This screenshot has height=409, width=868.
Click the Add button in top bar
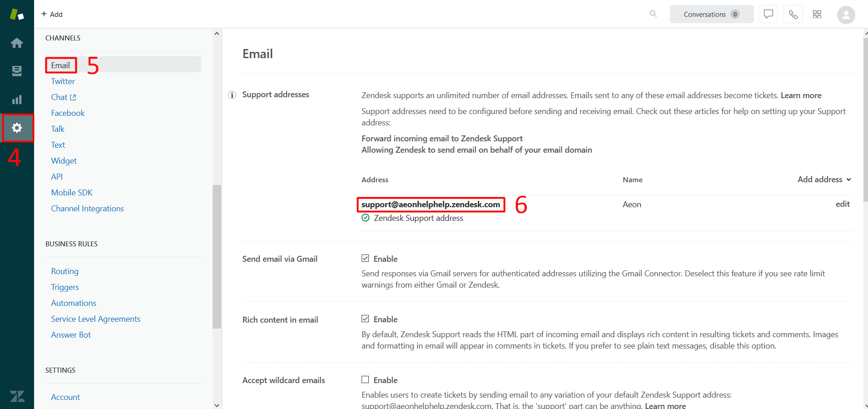tap(52, 14)
